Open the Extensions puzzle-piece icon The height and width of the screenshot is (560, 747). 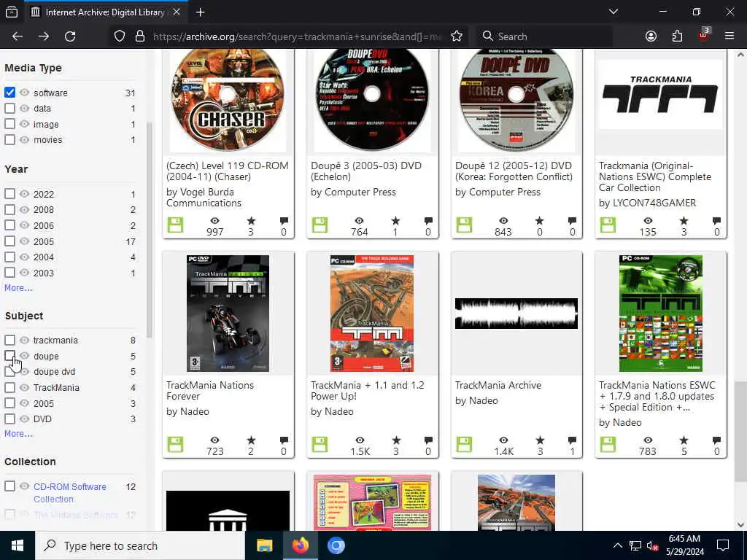pyautogui.click(x=677, y=36)
